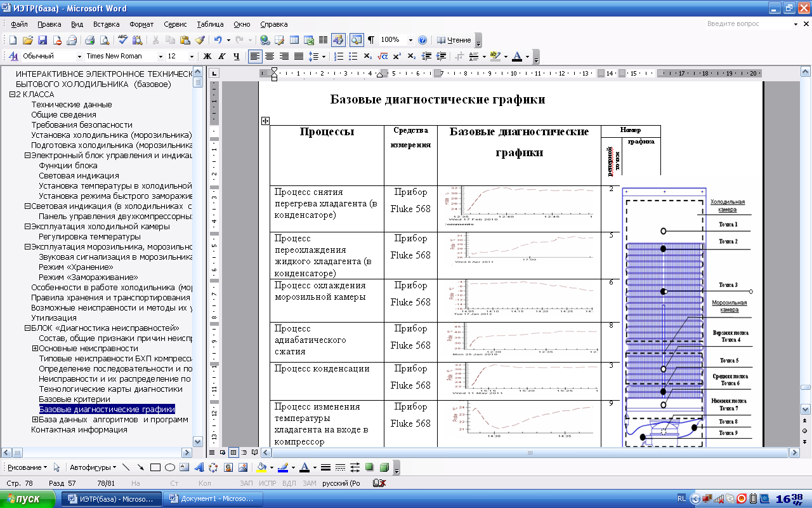This screenshot has height=508, width=812.
Task: Click the Print icon
Action: pyautogui.click(x=89, y=40)
